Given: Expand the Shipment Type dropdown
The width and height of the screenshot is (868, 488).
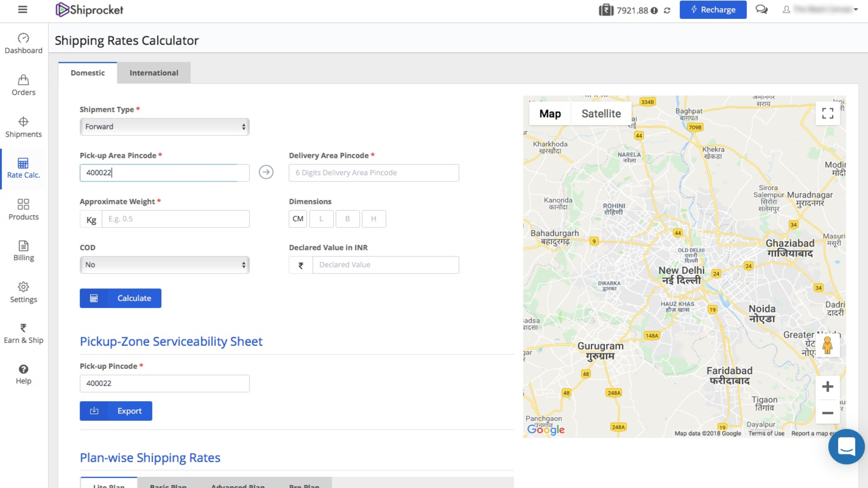Looking at the screenshot, I should coord(164,127).
